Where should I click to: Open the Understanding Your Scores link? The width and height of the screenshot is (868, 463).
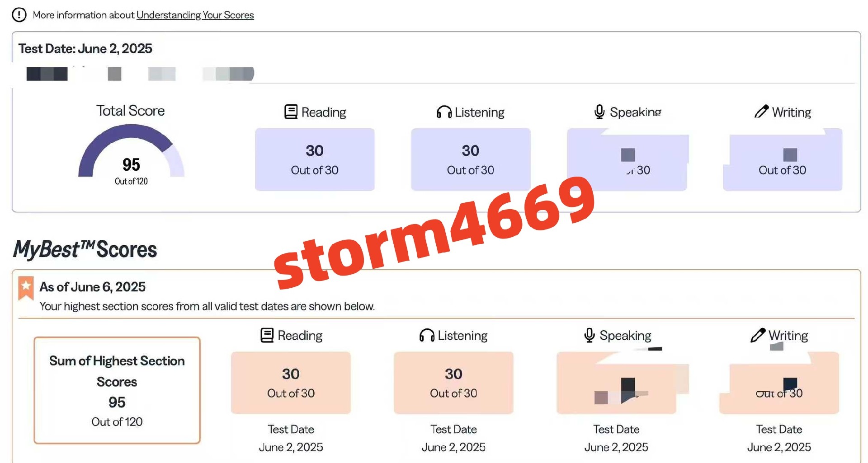[195, 15]
